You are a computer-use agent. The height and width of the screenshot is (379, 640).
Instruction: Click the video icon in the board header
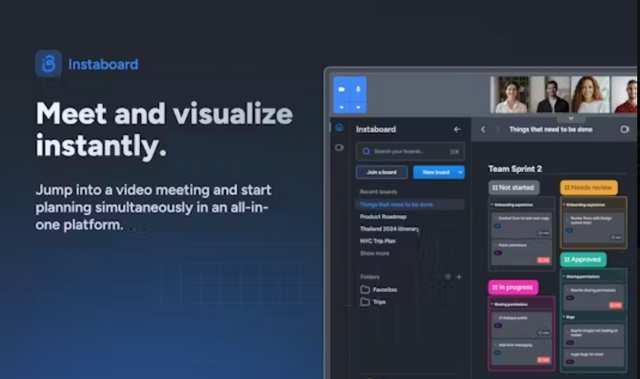point(624,129)
